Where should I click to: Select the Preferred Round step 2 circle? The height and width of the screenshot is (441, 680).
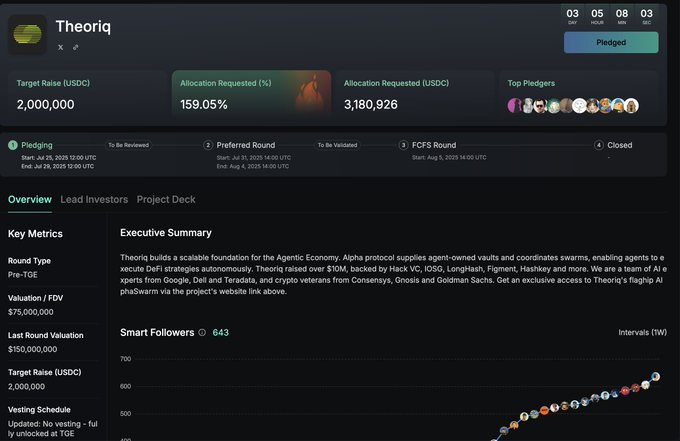point(208,145)
